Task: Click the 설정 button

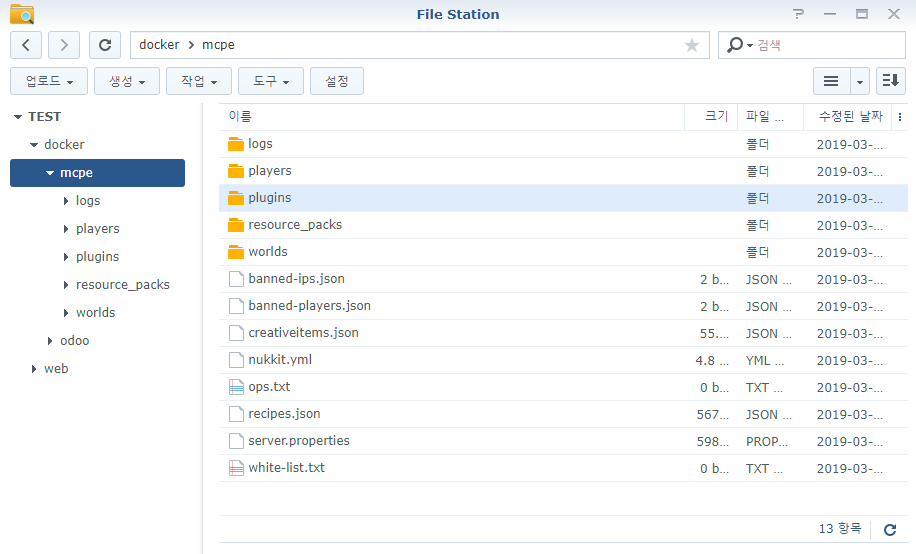Action: pos(337,81)
